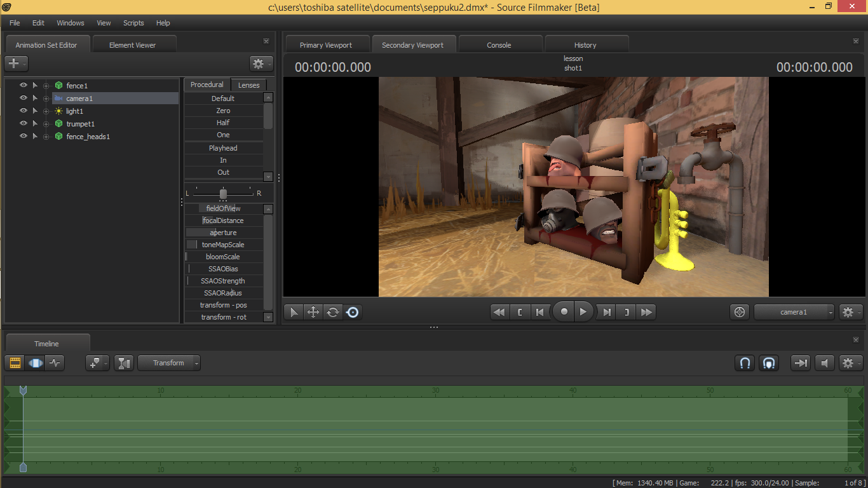Open the plus create animation set dropdown
Image resolution: width=868 pixels, height=488 pixels.
point(17,64)
